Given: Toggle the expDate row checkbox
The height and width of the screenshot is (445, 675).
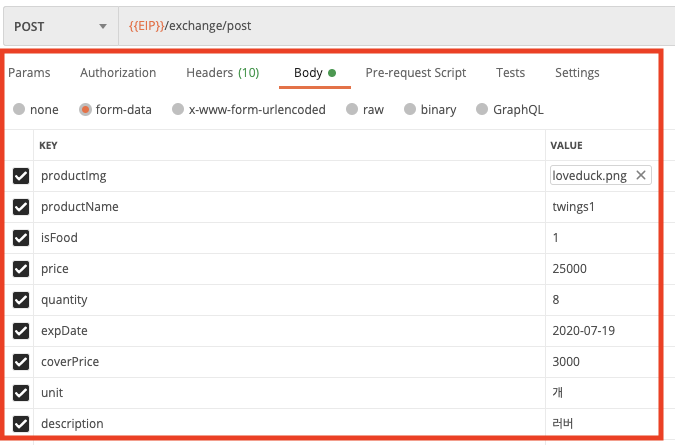Looking at the screenshot, I should pos(21,331).
